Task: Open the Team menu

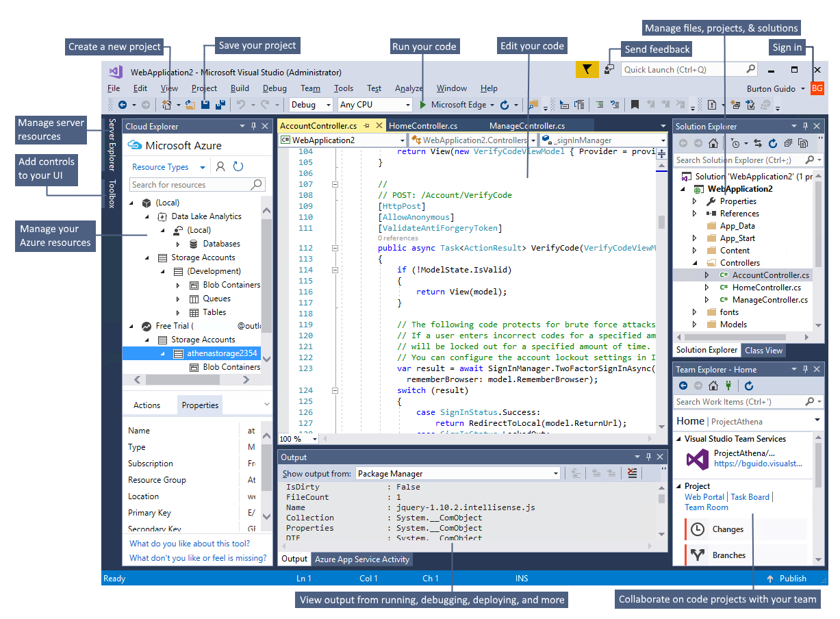Action: [x=310, y=88]
